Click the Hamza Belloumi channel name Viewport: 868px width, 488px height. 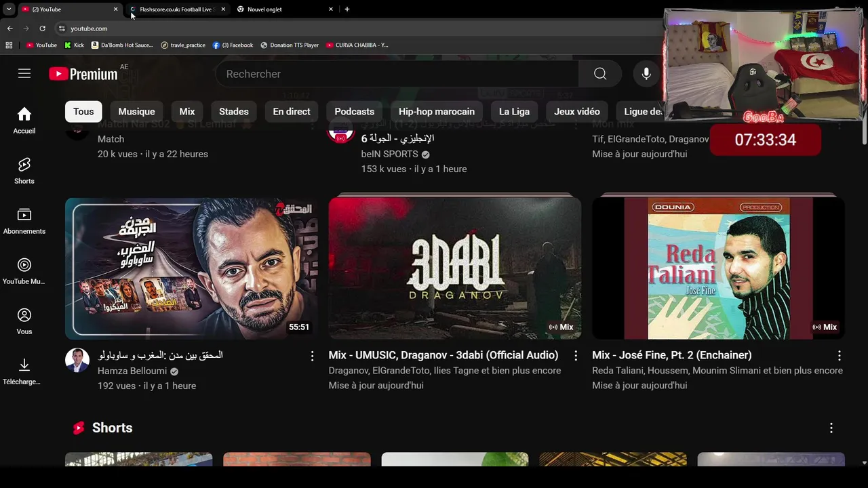click(x=133, y=371)
